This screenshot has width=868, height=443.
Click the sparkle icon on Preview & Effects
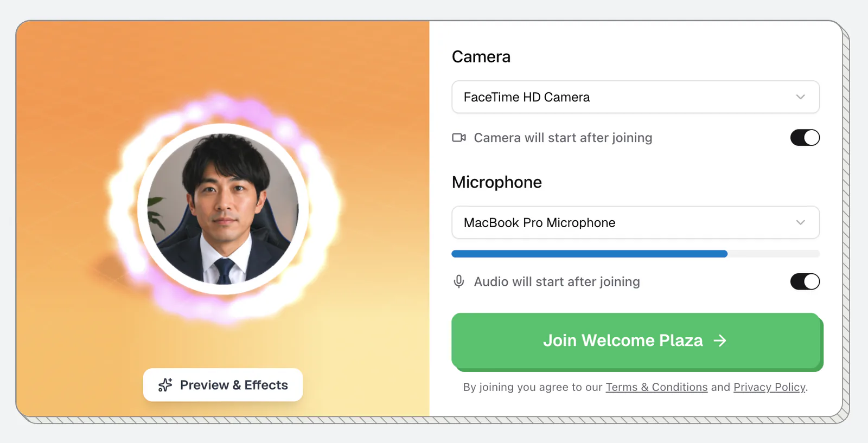tap(165, 385)
